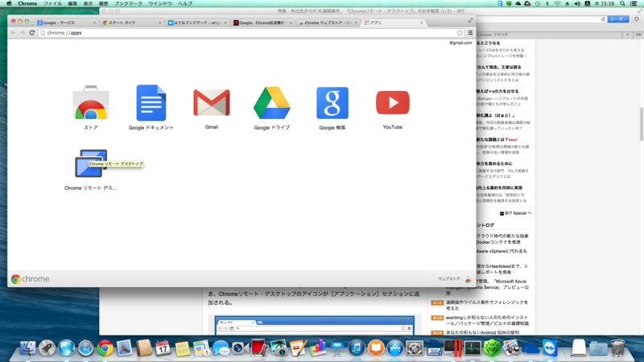Open the Google Docs app icon
This screenshot has height=362, width=644.
click(151, 103)
